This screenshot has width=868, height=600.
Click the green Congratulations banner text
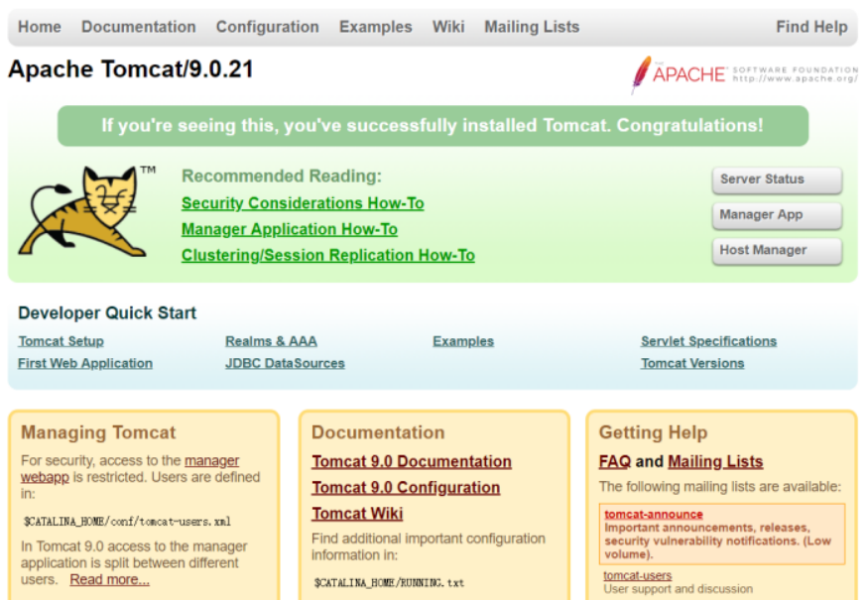pyautogui.click(x=433, y=126)
